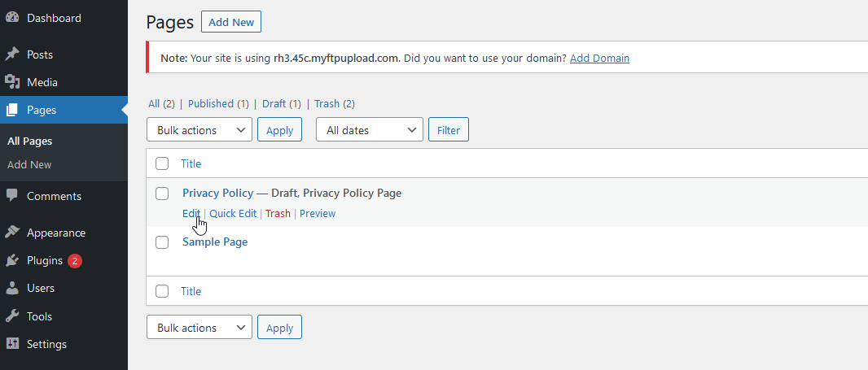Follow the Add Domain link

(x=599, y=58)
